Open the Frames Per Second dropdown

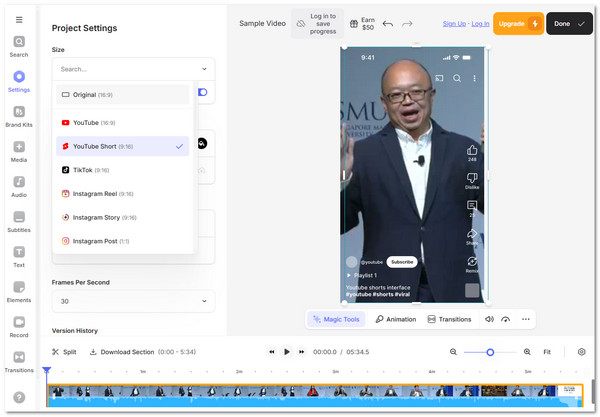(x=133, y=301)
